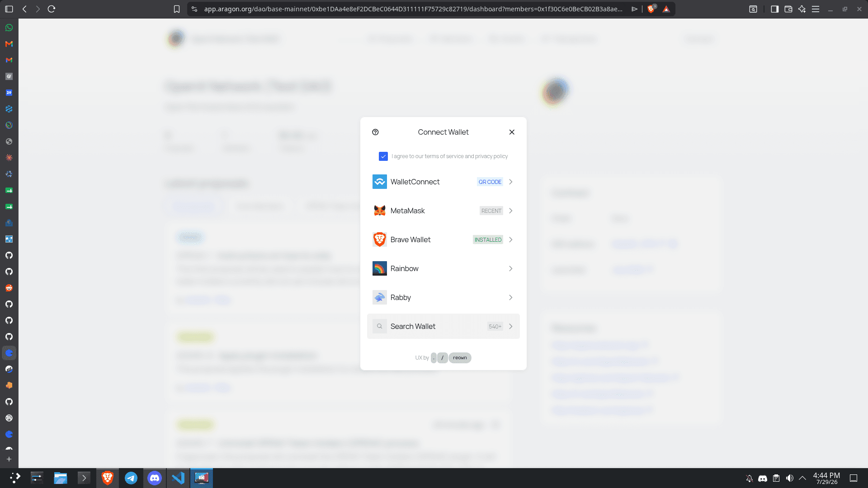Add a new tab with plus button
868x488 pixels.
(x=9, y=459)
